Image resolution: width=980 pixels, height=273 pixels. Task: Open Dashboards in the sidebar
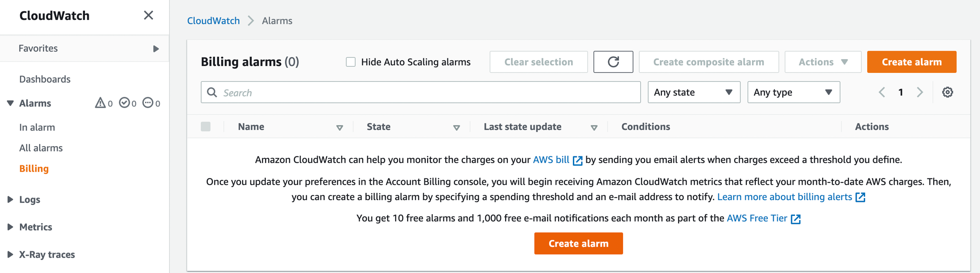(45, 79)
